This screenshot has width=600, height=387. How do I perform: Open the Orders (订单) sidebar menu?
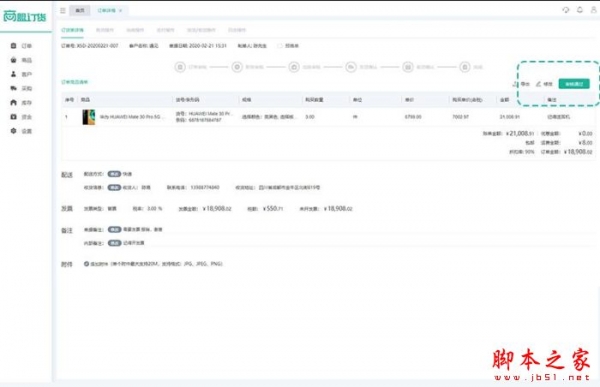coord(21,46)
